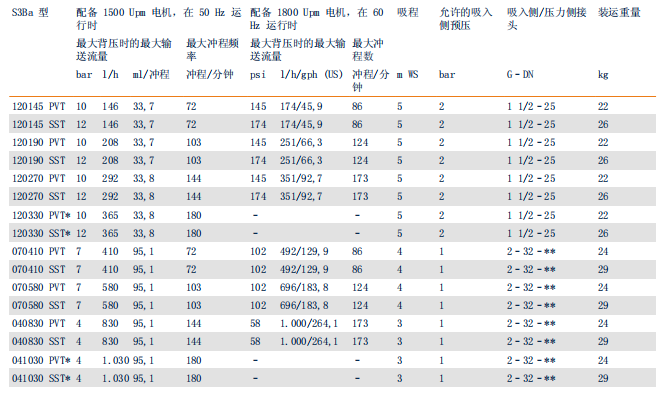The height and width of the screenshot is (396, 668).
Task: Click the 120190 PVT model cell
Action: 39,142
